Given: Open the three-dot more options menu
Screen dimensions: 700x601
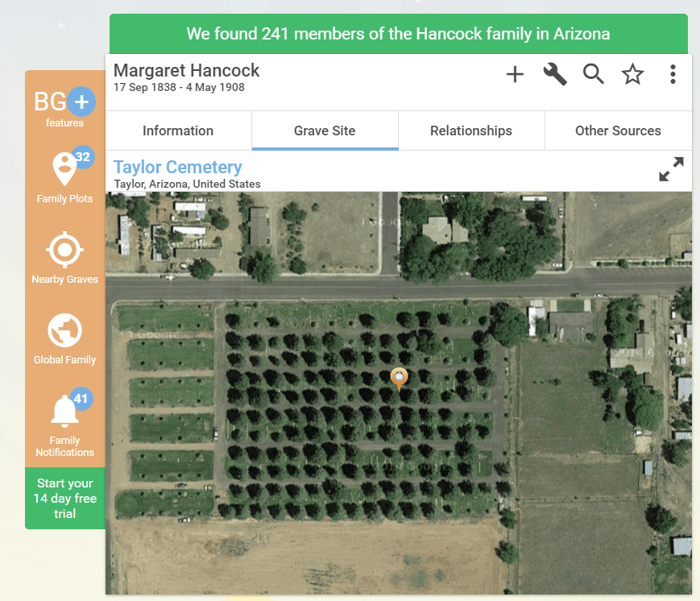Looking at the screenshot, I should 673,74.
